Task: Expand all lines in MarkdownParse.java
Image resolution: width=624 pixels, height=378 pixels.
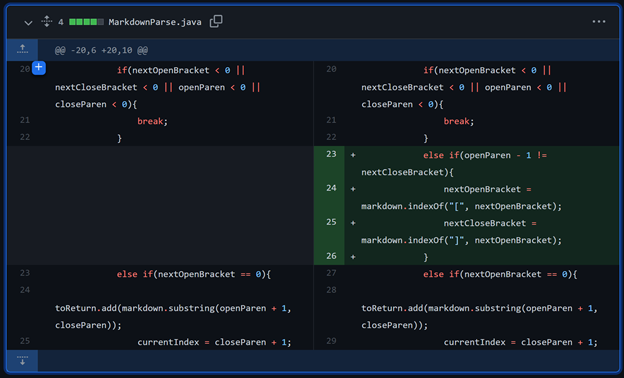Action: click(47, 21)
